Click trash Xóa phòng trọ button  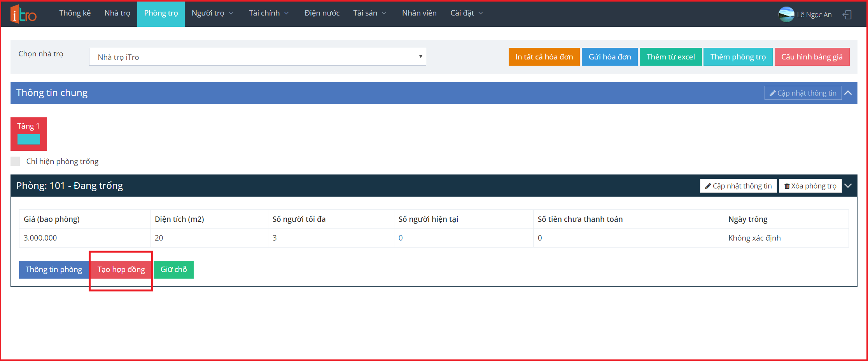tap(810, 186)
